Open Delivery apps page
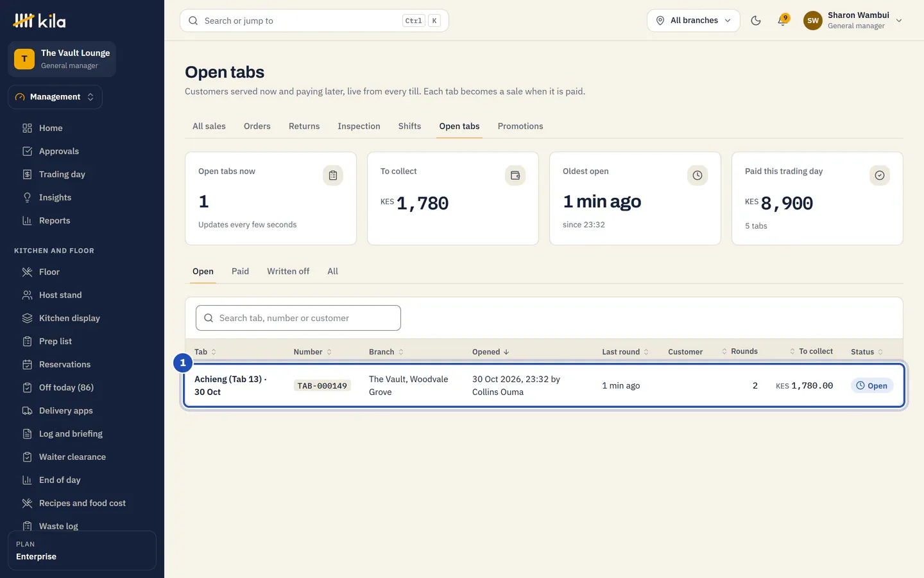 [x=82, y=410]
